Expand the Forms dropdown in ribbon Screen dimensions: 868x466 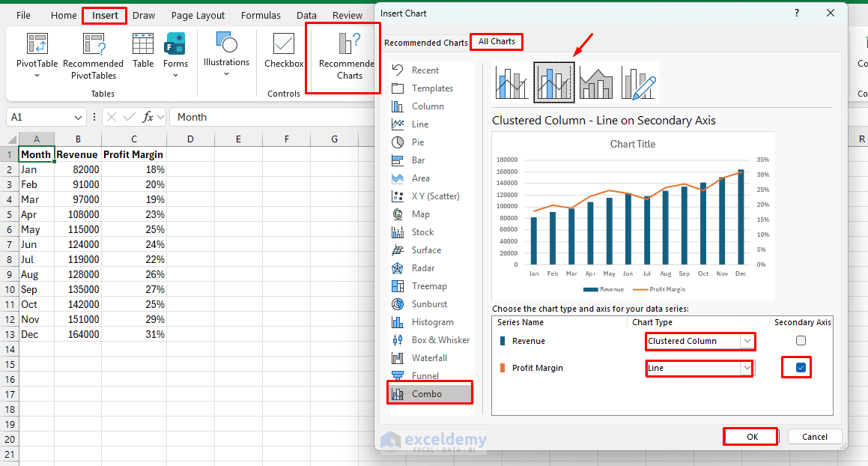click(x=175, y=76)
